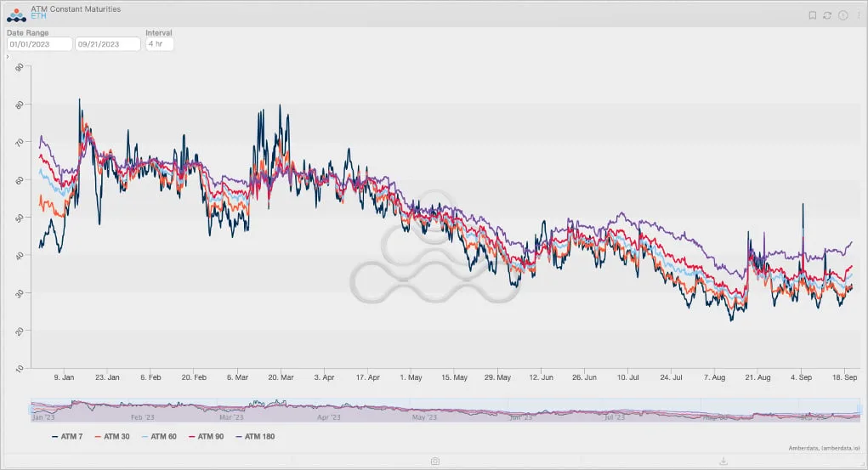Click the Date Range label

[28, 32]
